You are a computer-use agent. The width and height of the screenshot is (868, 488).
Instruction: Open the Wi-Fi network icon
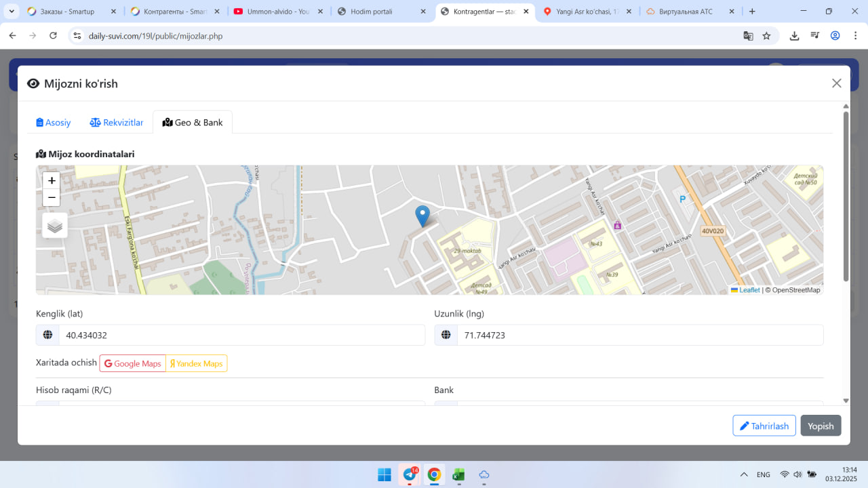[x=785, y=474]
